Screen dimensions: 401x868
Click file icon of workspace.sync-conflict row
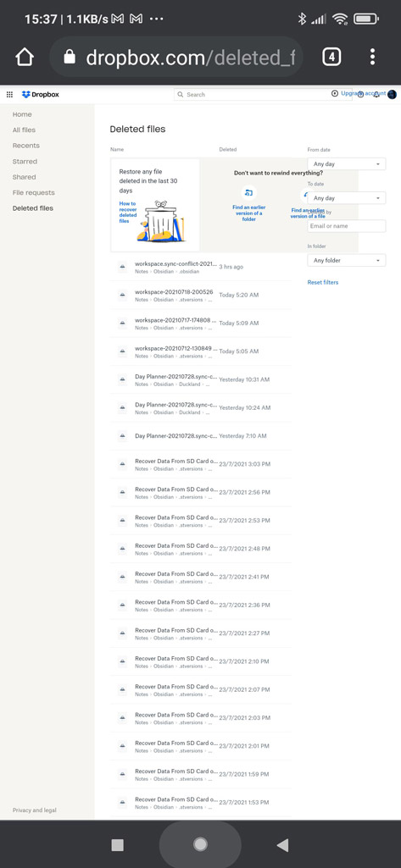pyautogui.click(x=123, y=267)
